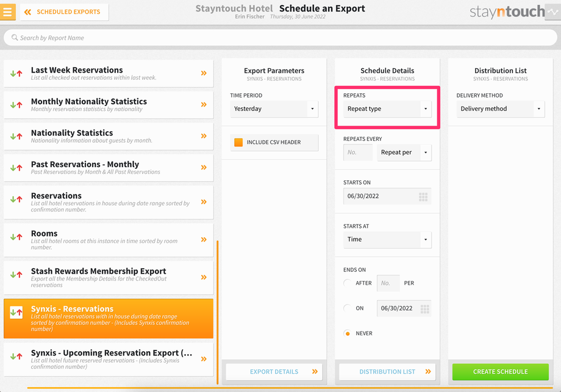
Task: Click export arrows icon for Synxis - Upcoming Reservation Export
Action: [16, 356]
